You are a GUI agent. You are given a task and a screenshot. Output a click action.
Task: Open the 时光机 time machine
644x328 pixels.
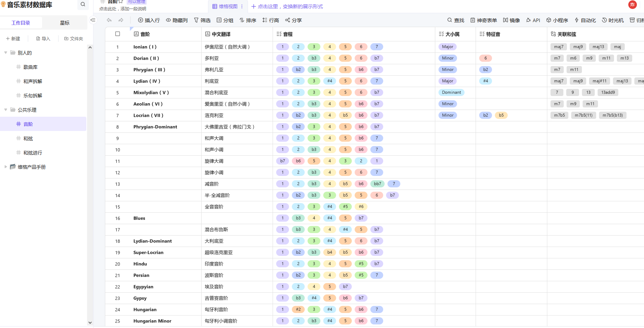tap(613, 20)
